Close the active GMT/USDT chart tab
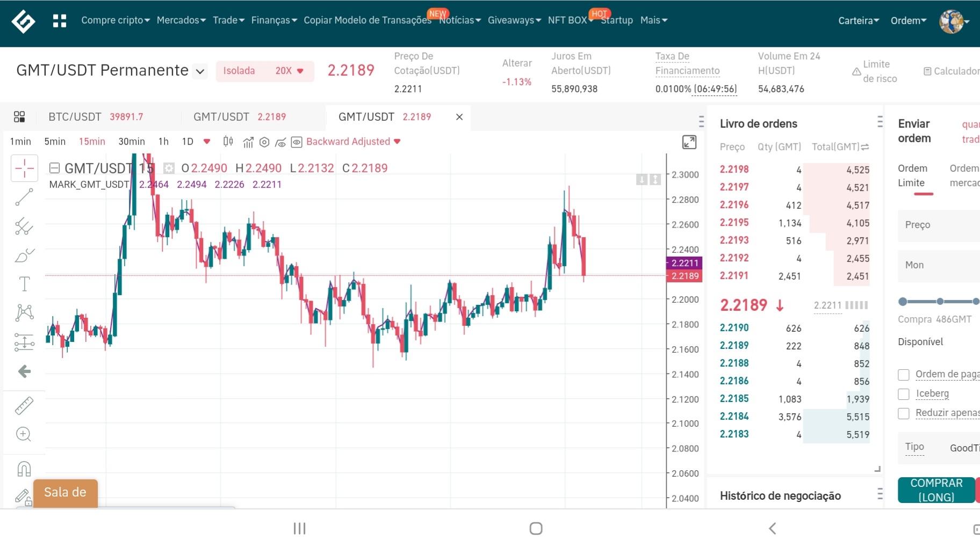Viewport: 980px width, 547px height. [459, 117]
